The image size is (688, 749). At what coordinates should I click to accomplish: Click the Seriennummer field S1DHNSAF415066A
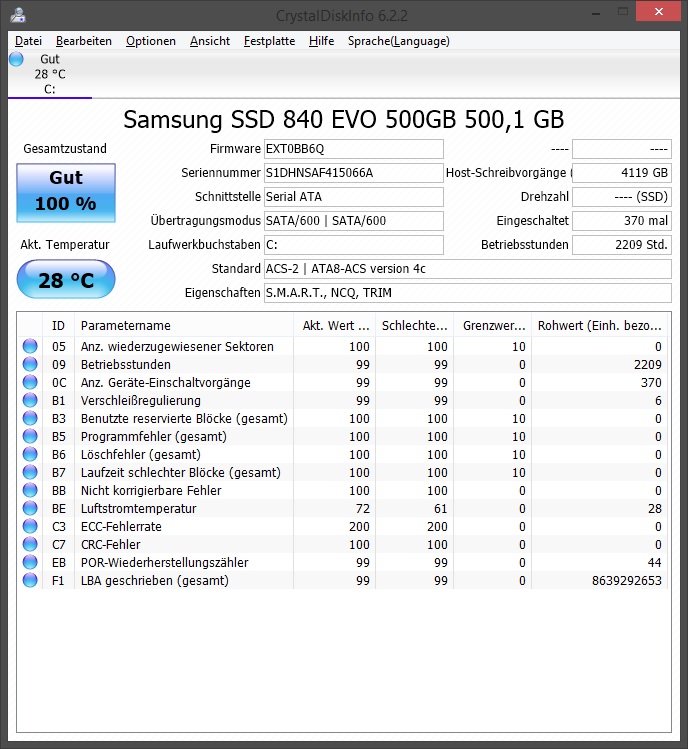pos(354,173)
